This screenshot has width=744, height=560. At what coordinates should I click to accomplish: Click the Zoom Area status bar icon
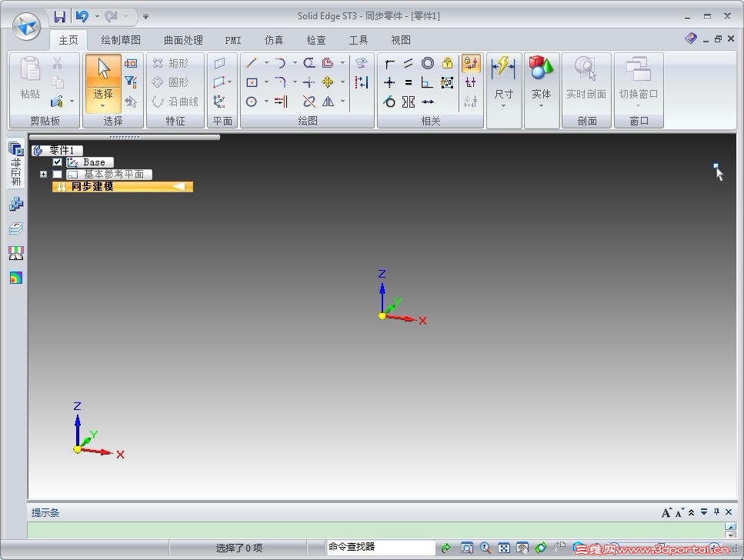(466, 548)
